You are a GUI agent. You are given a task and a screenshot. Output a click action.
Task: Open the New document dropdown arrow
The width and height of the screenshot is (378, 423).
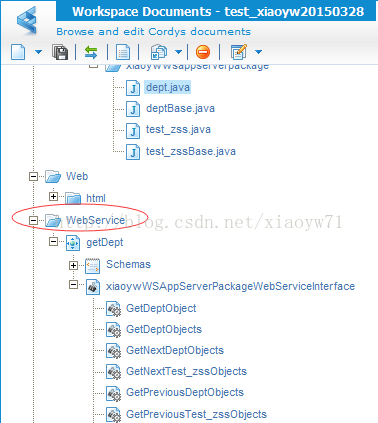click(38, 52)
